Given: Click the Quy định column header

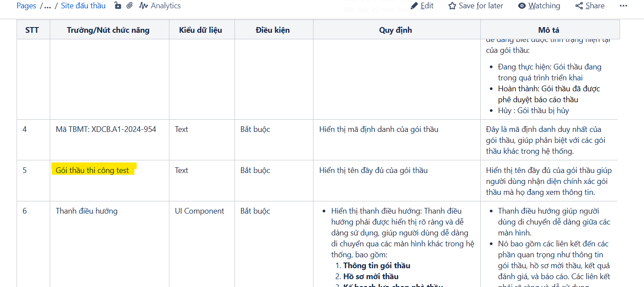Looking at the screenshot, I should point(395,30).
